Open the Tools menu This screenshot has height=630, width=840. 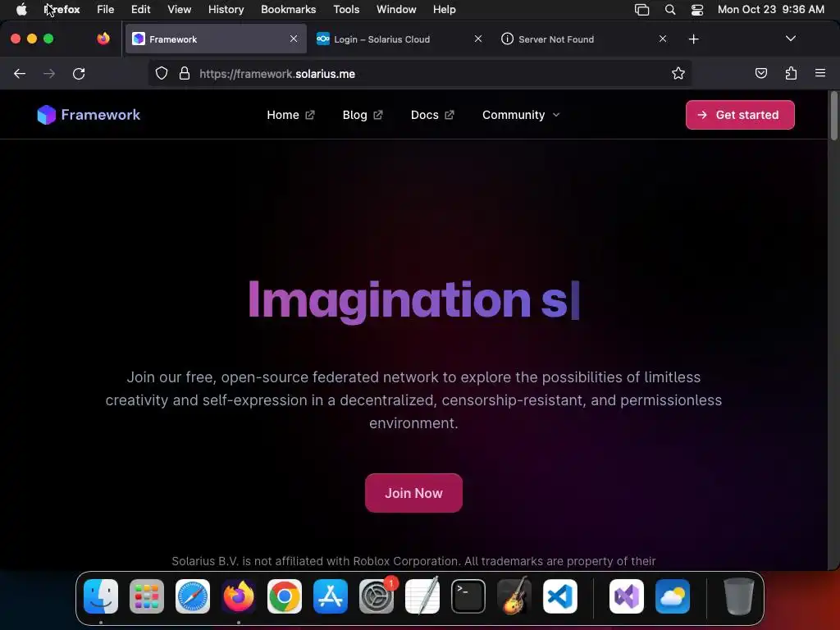(346, 10)
